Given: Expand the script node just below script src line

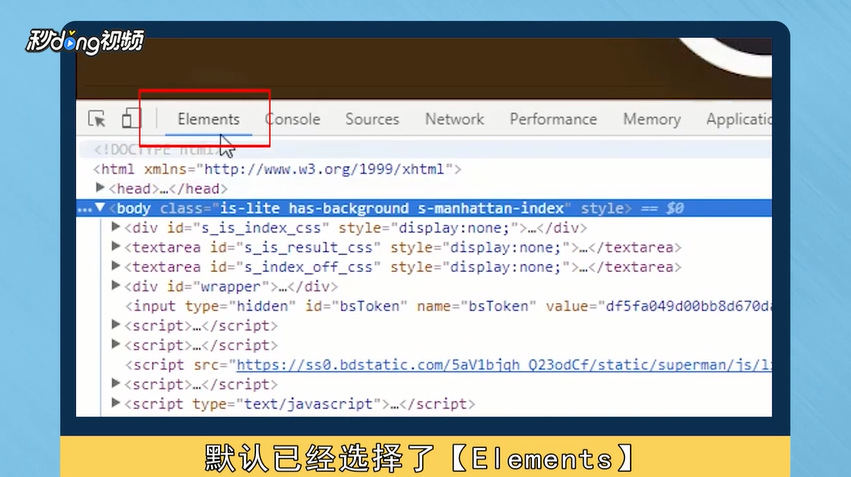Looking at the screenshot, I should [x=116, y=383].
